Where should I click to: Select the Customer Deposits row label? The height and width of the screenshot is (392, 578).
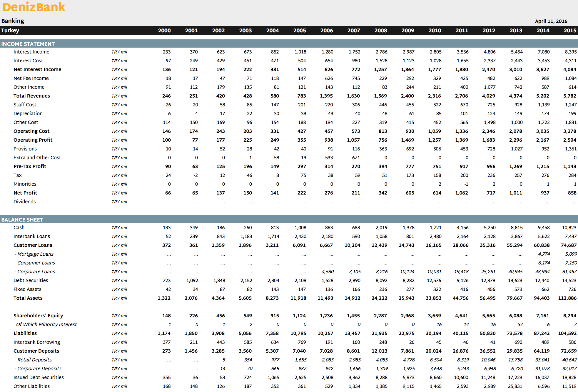tap(36, 351)
